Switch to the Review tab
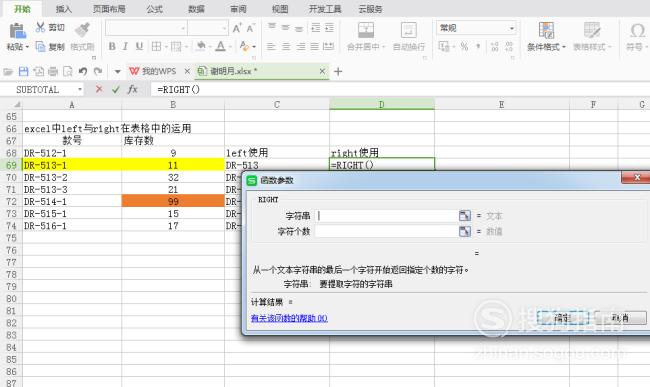650x387 pixels. click(x=238, y=9)
